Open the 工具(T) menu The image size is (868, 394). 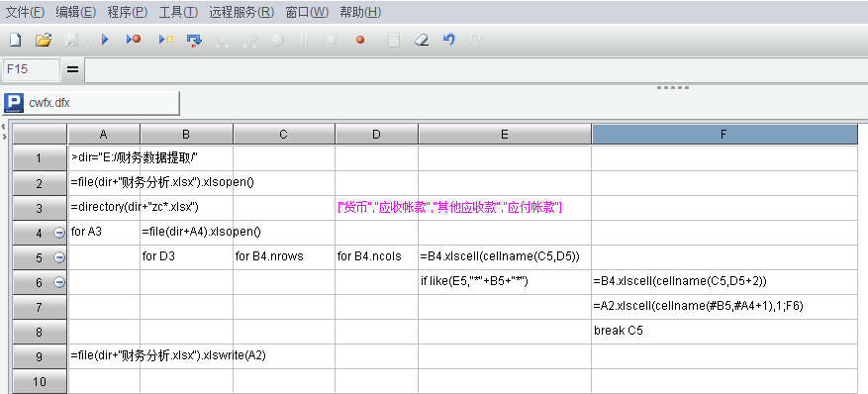click(178, 12)
